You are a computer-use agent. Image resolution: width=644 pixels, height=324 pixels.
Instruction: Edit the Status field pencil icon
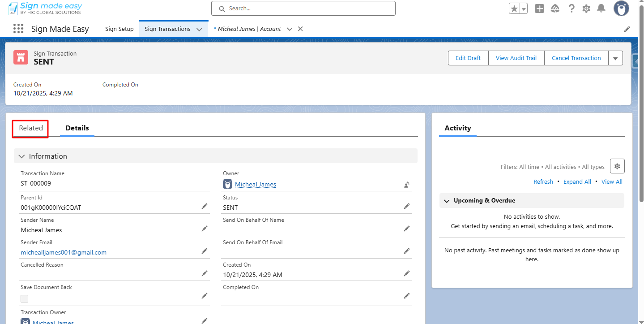(406, 206)
